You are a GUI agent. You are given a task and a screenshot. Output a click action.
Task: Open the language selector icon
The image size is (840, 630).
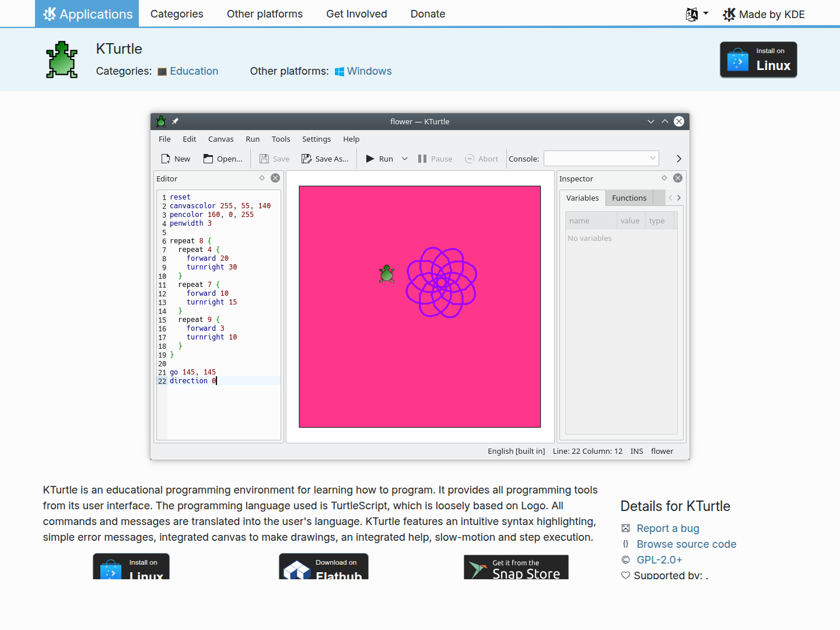pos(692,14)
